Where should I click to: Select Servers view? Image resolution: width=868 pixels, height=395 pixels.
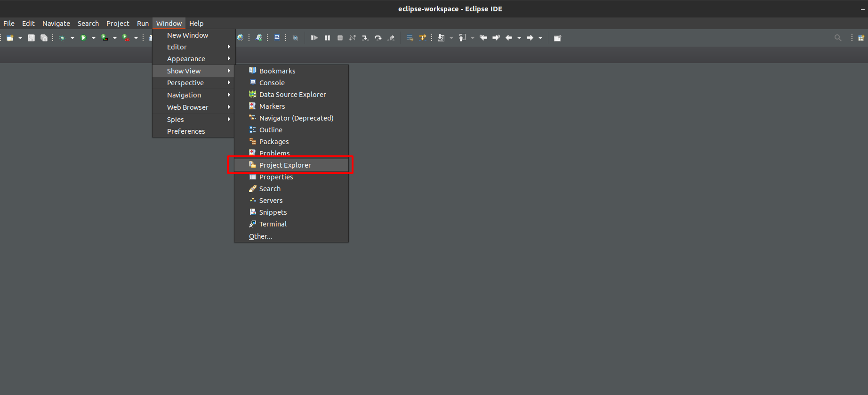pos(291,201)
